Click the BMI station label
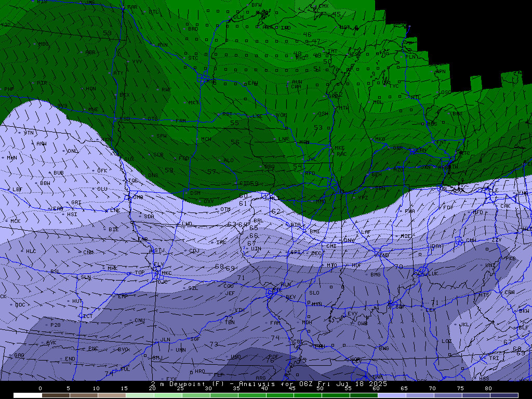 314,231
